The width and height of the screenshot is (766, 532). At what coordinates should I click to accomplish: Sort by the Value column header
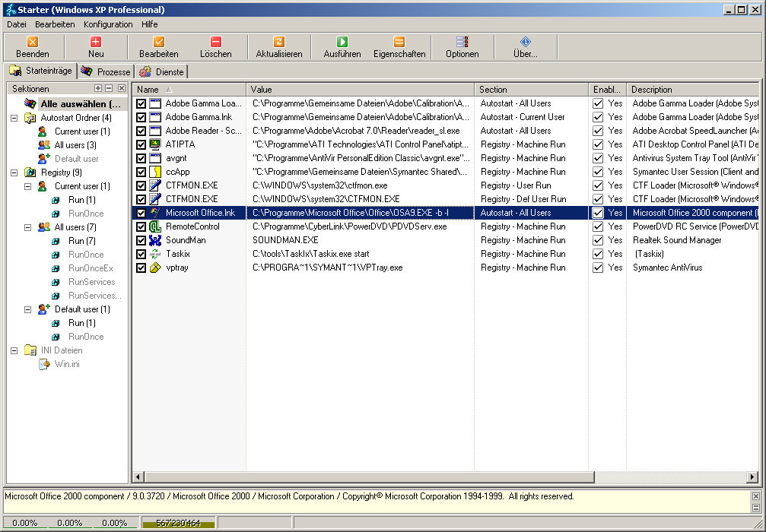[360, 90]
